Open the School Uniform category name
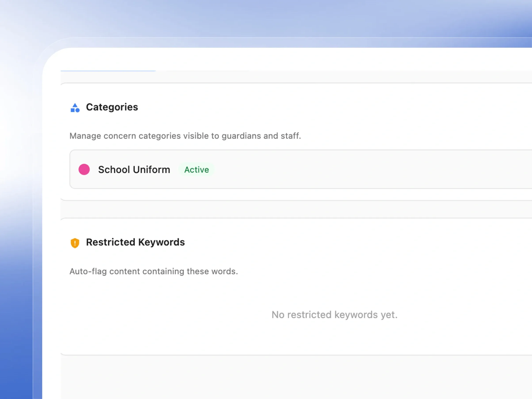The height and width of the screenshot is (399, 532). click(134, 170)
